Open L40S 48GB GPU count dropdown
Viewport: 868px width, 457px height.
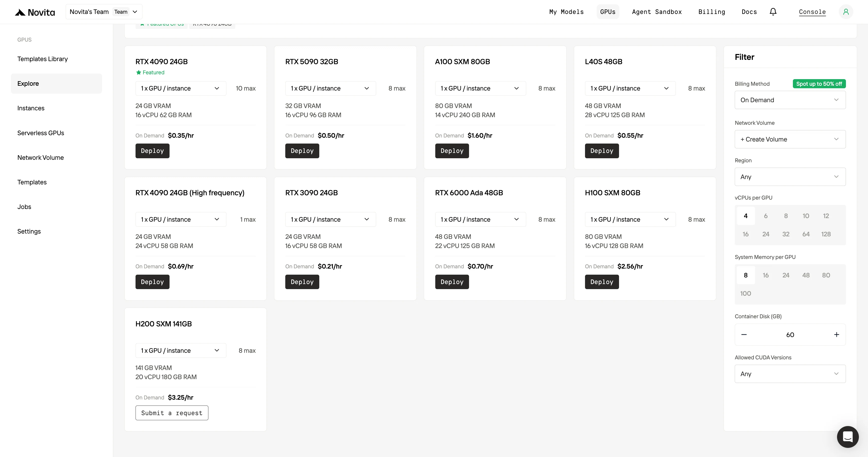tap(630, 88)
